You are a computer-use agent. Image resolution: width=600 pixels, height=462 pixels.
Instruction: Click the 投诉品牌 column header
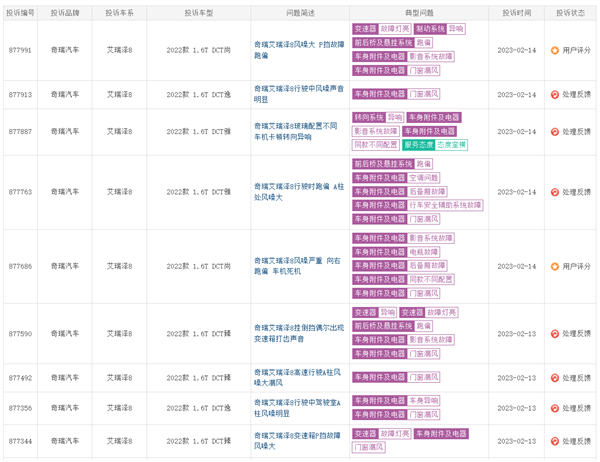tap(65, 13)
